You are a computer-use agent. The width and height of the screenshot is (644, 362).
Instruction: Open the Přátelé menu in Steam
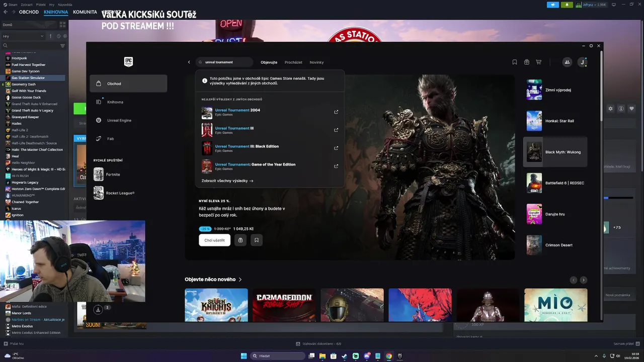(x=41, y=5)
